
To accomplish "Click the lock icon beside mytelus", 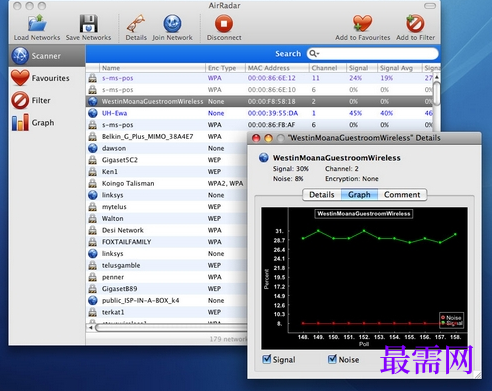I will pos(93,207).
